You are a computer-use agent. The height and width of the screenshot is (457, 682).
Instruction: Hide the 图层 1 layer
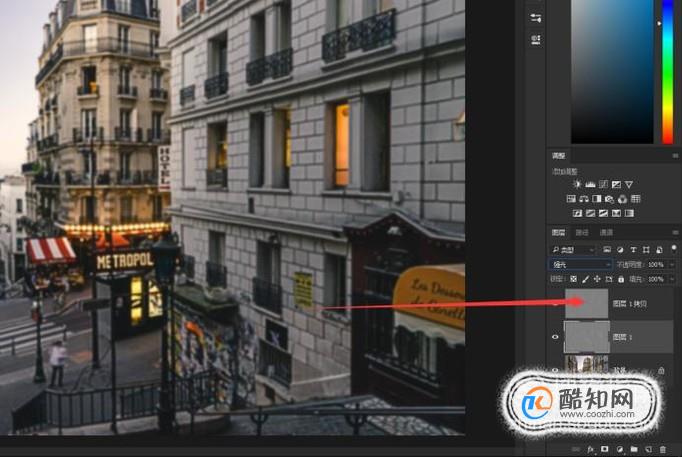click(x=555, y=337)
